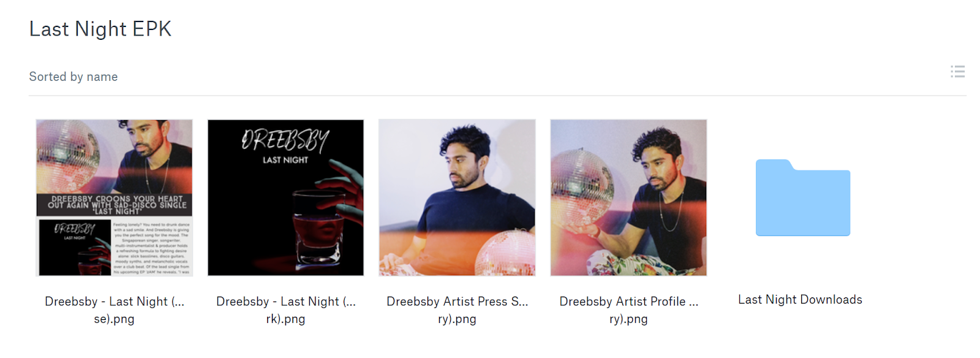Screen dimensions: 980x358
Task: Switch to list view using the layout icon
Action: [957, 72]
